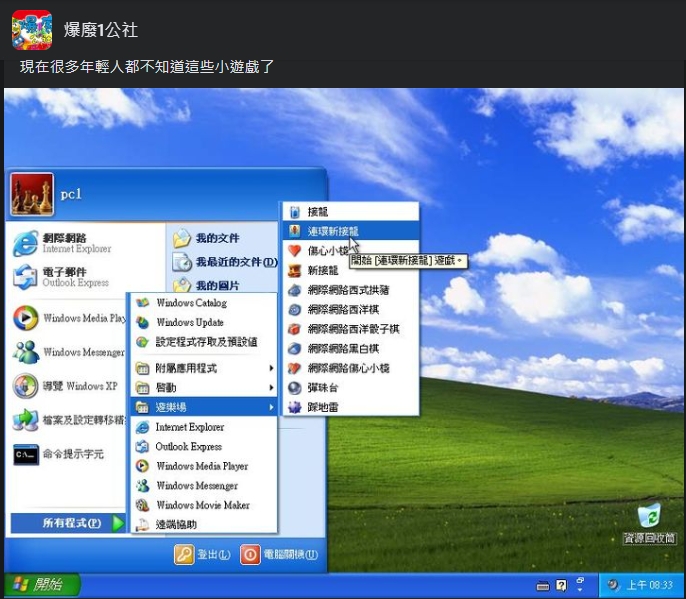The height and width of the screenshot is (599, 686).
Task: Click Windows Messenger icon in programs list
Action: point(142,486)
